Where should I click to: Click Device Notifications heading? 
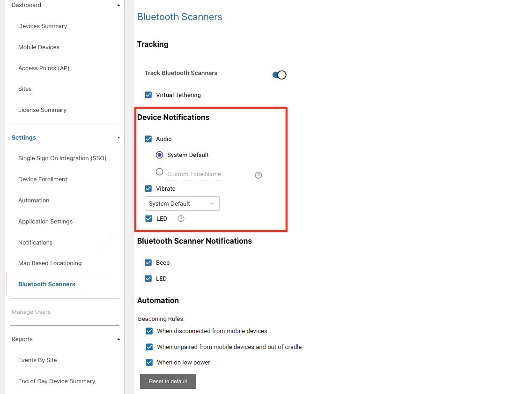(173, 118)
